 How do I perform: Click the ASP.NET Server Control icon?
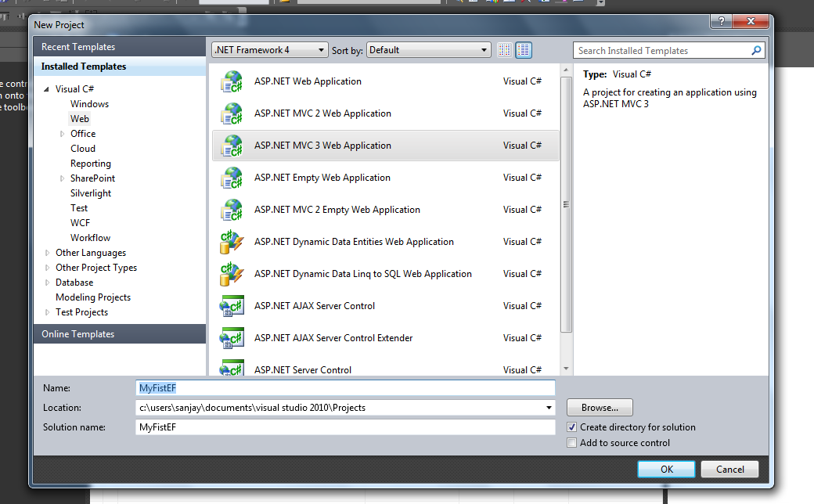click(x=232, y=368)
